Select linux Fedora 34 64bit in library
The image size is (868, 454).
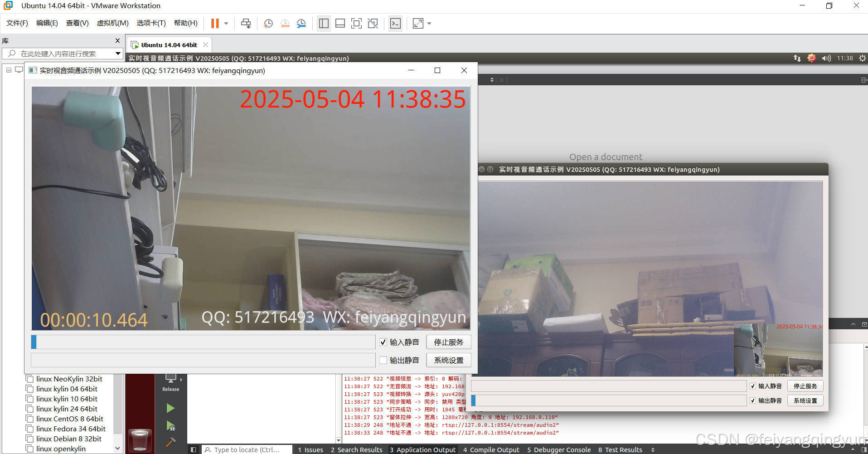pos(71,429)
